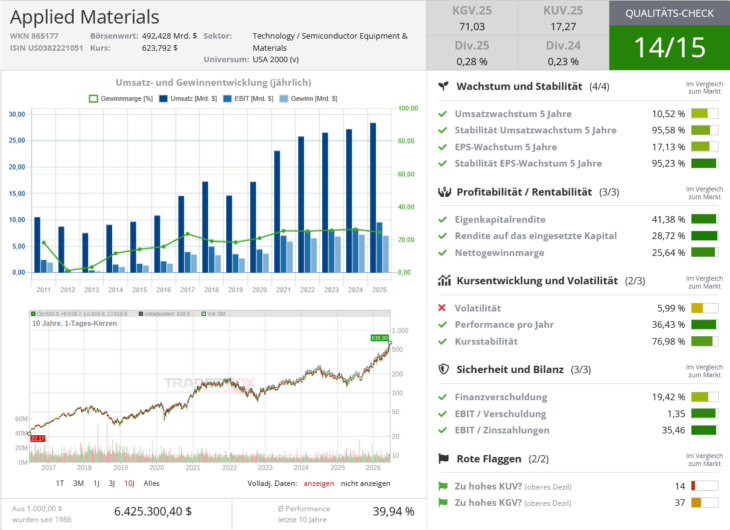Click the Performance pro Jahr value 36,43 %
The image size is (730, 530).
tap(669, 324)
